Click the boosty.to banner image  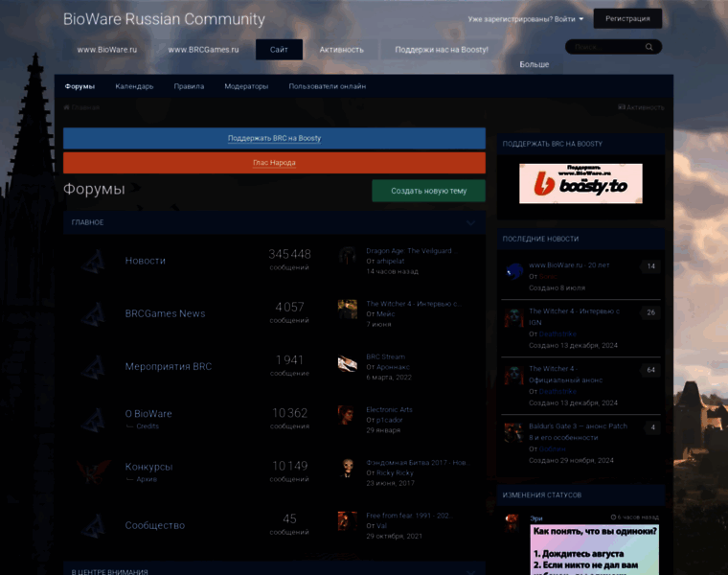coord(580,183)
